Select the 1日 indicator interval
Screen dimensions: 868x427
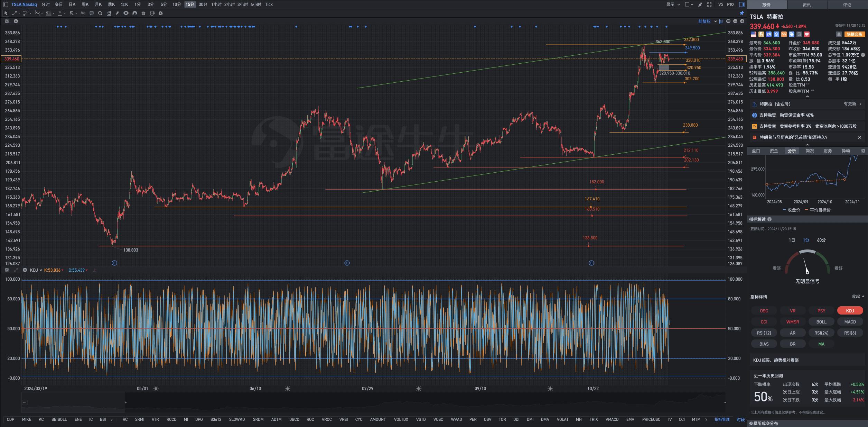click(792, 240)
